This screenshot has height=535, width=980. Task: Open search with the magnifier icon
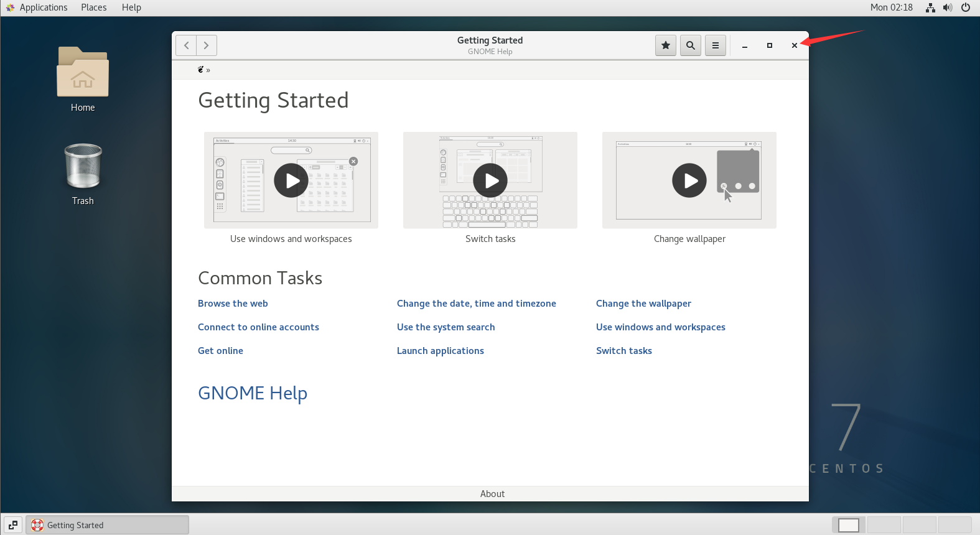point(691,45)
